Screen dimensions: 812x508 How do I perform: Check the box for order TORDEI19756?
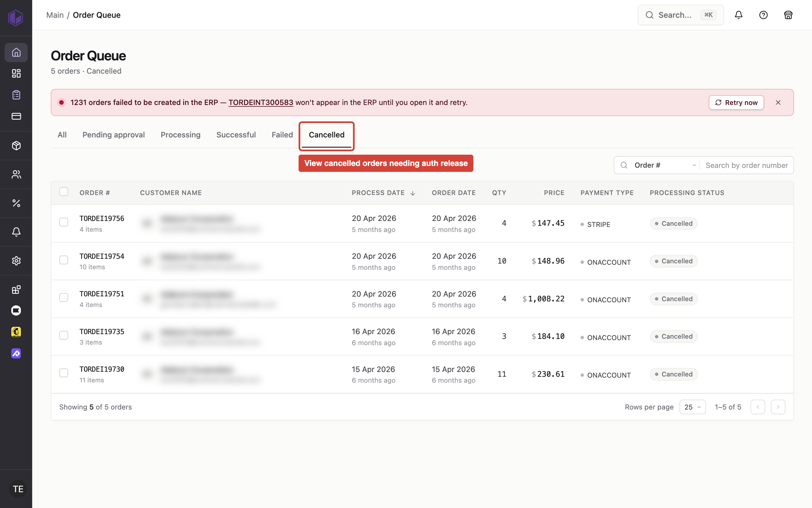coord(64,222)
